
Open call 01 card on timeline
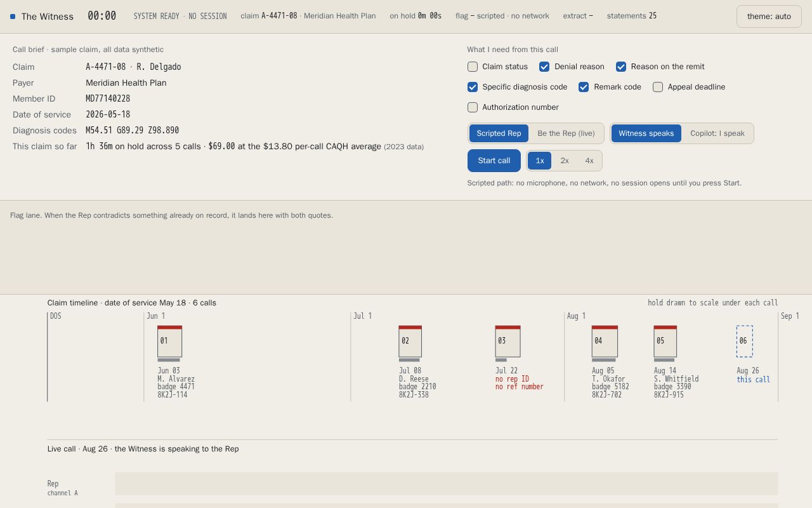point(169,342)
